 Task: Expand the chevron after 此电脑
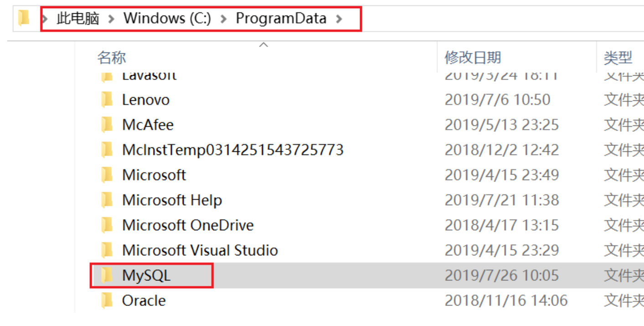coord(111,19)
